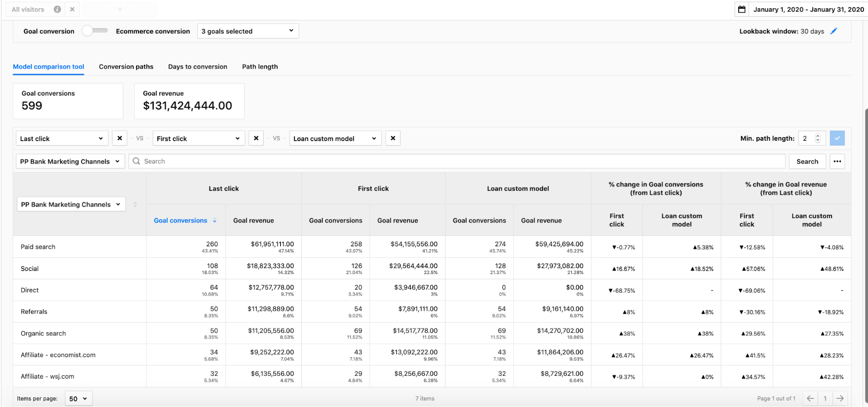
Task: Open more options with the ellipsis icon
Action: [837, 161]
